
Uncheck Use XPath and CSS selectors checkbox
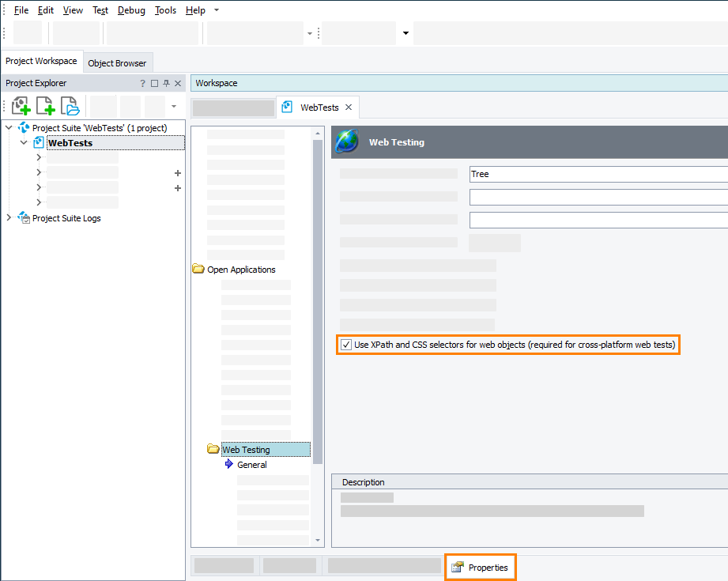(x=346, y=345)
